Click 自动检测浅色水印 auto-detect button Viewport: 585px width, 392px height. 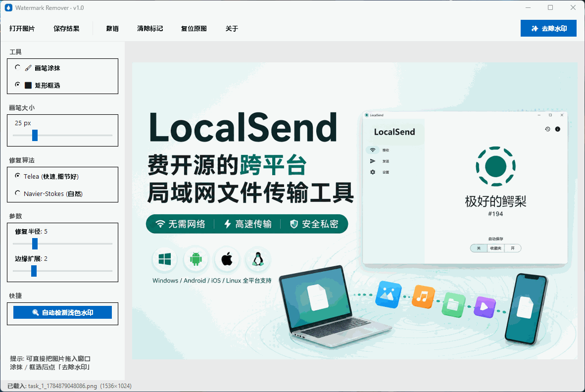(x=63, y=312)
